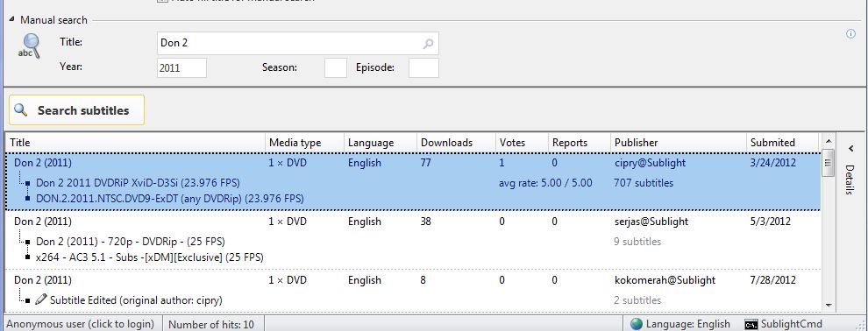The width and height of the screenshot is (868, 331).
Task: Click the 707 subtitles text
Action: pyautogui.click(x=644, y=182)
